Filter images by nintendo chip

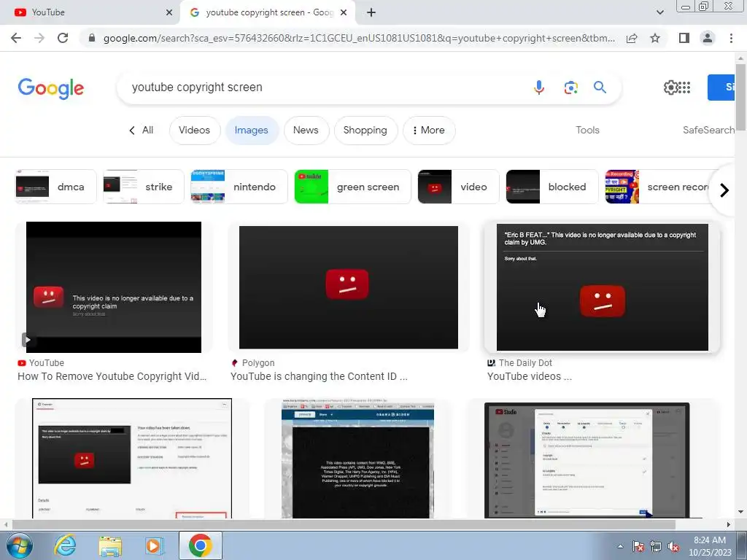click(x=239, y=187)
